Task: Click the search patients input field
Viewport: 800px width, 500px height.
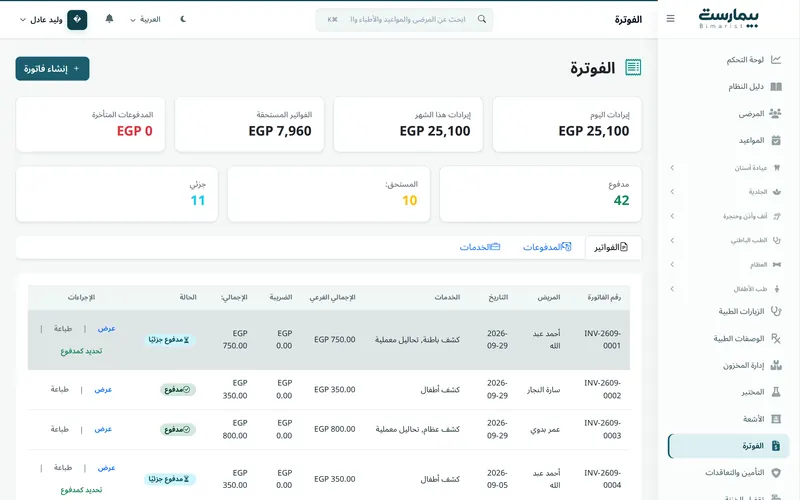Action: 404,19
